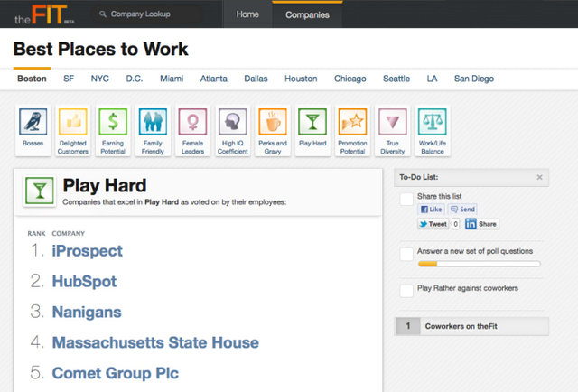Click 'Play Rather against coworkers' text

[x=468, y=288]
